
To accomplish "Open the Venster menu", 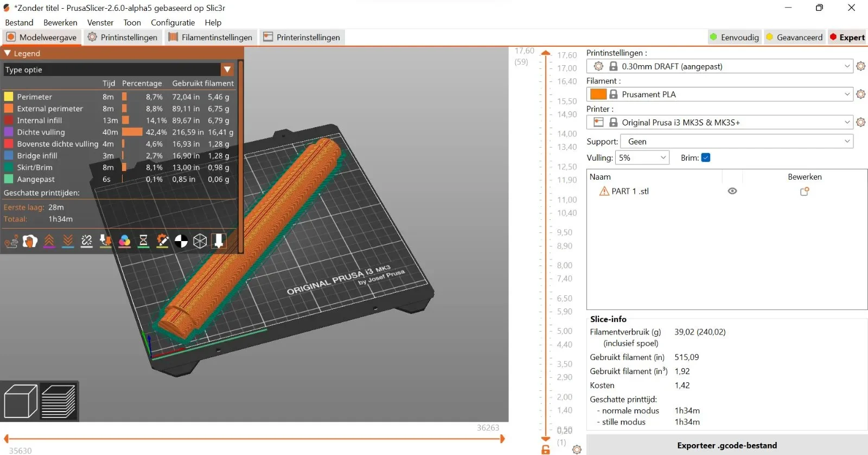I will coord(100,22).
